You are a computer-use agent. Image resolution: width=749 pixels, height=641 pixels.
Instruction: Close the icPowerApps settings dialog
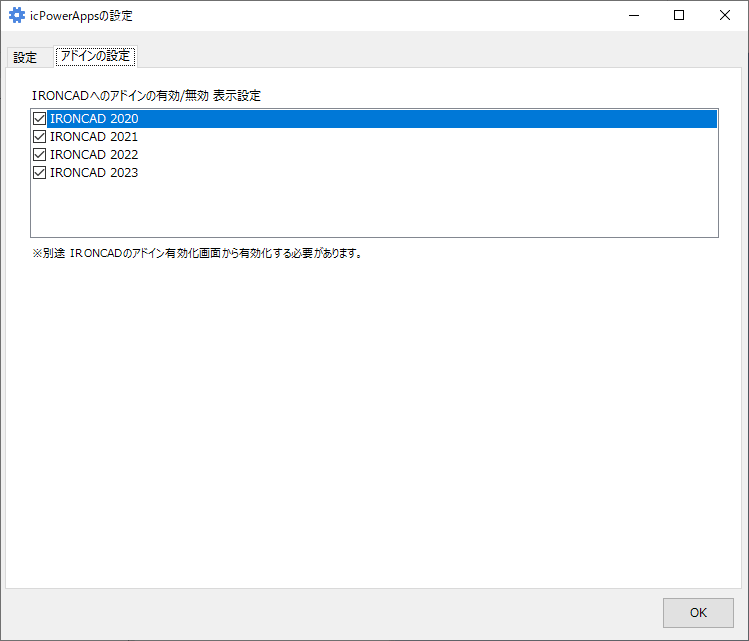point(725,15)
